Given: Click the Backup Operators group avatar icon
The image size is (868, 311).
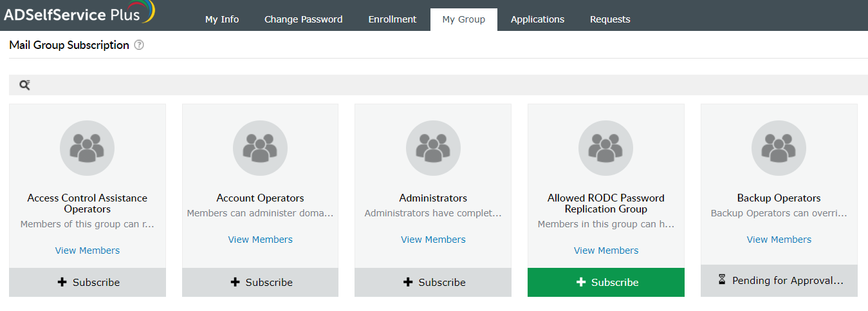Looking at the screenshot, I should click(779, 148).
